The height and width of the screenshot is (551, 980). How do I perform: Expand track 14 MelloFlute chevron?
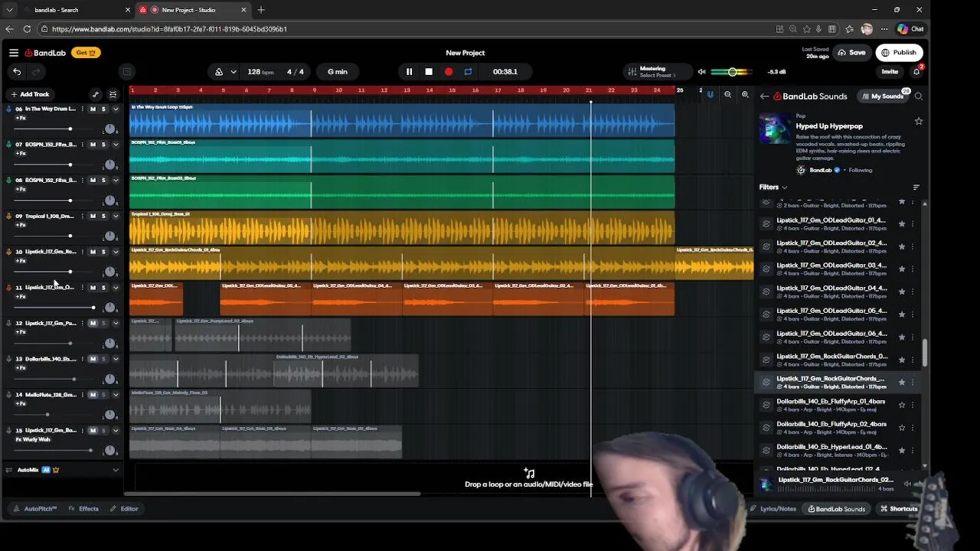click(116, 395)
